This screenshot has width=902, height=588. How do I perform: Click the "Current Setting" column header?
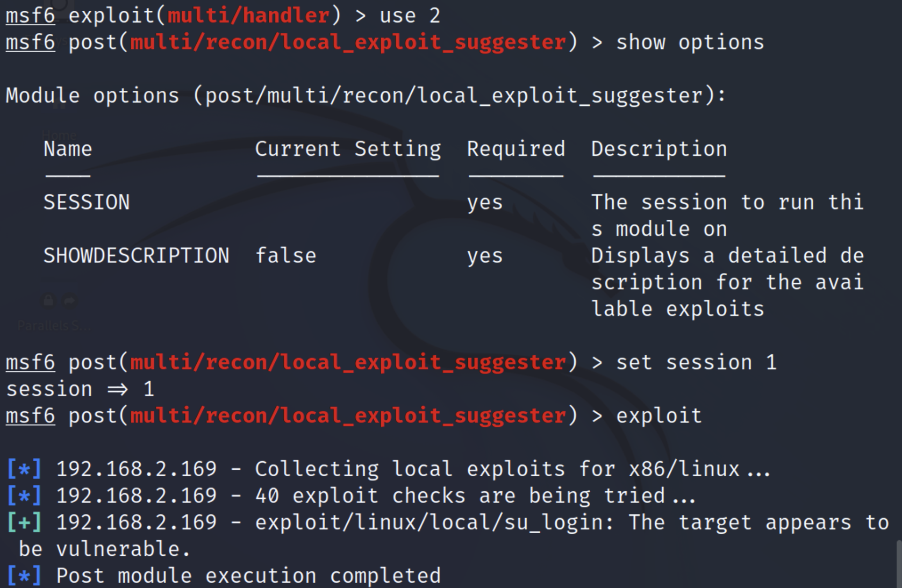point(348,149)
